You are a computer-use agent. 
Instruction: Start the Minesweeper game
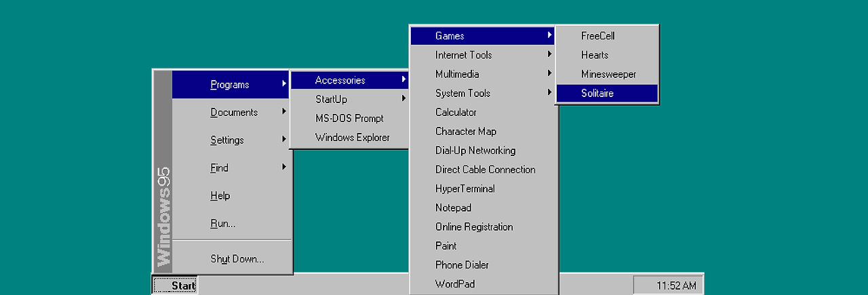607,74
